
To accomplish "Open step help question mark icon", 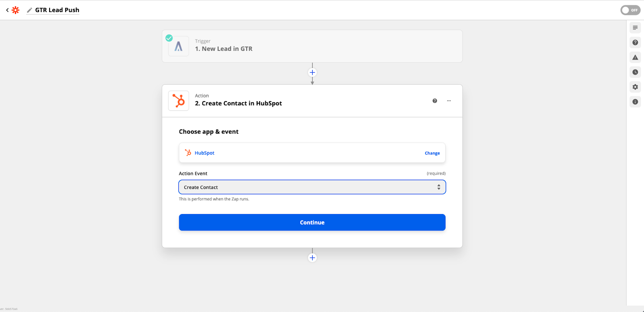I will (435, 101).
